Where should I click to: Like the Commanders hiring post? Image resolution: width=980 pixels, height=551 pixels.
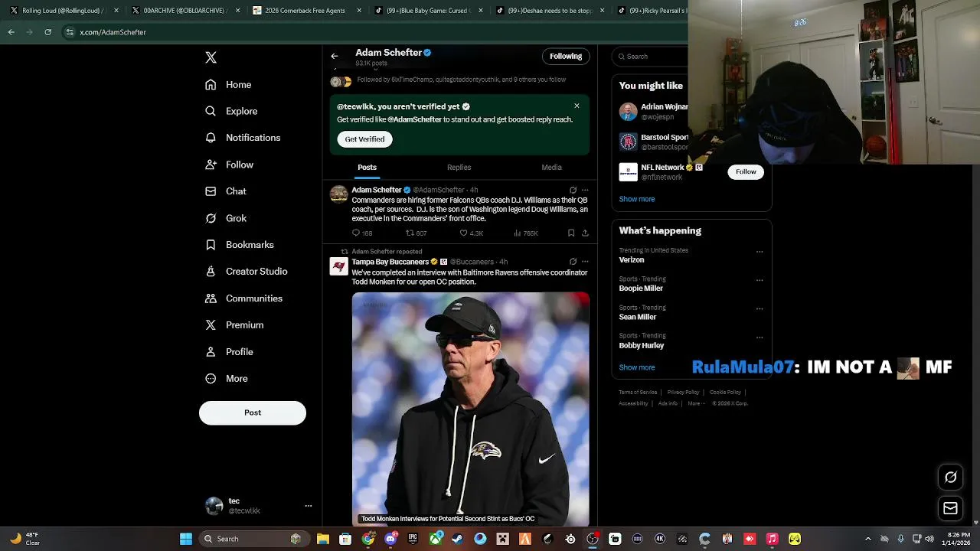click(x=471, y=233)
